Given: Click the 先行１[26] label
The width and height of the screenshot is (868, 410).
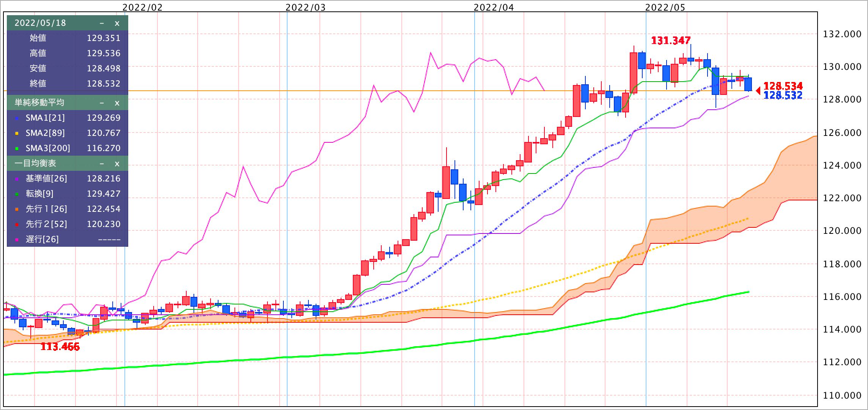Looking at the screenshot, I should click(x=46, y=209).
